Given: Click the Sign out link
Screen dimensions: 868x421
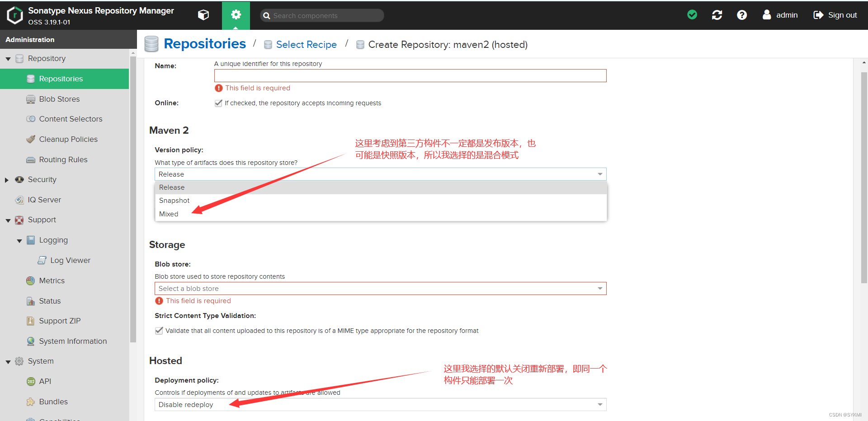Looking at the screenshot, I should (842, 15).
